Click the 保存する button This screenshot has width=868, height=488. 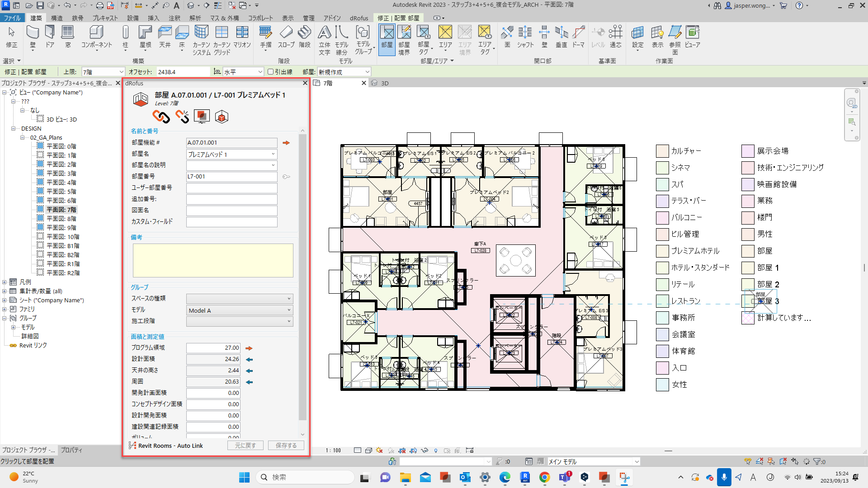pyautogui.click(x=286, y=446)
